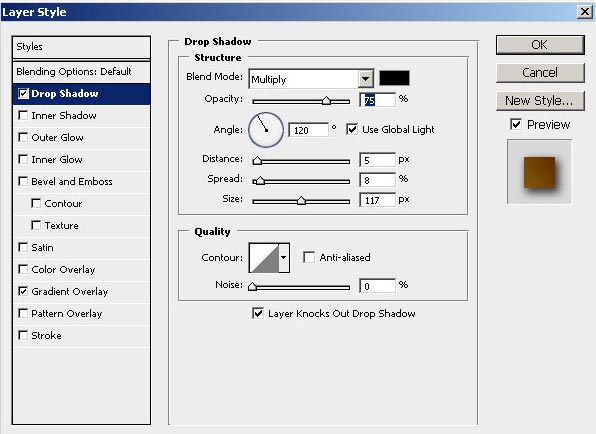Click the Cancel button
The height and width of the screenshot is (434, 596).
540,73
